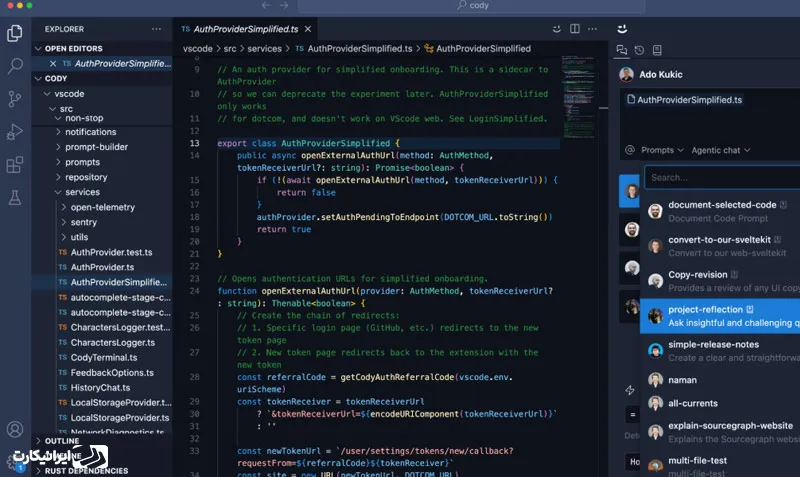This screenshot has width=800, height=477.
Task: Click the Cody smiley icon in editor toolbar
Action: (557, 29)
